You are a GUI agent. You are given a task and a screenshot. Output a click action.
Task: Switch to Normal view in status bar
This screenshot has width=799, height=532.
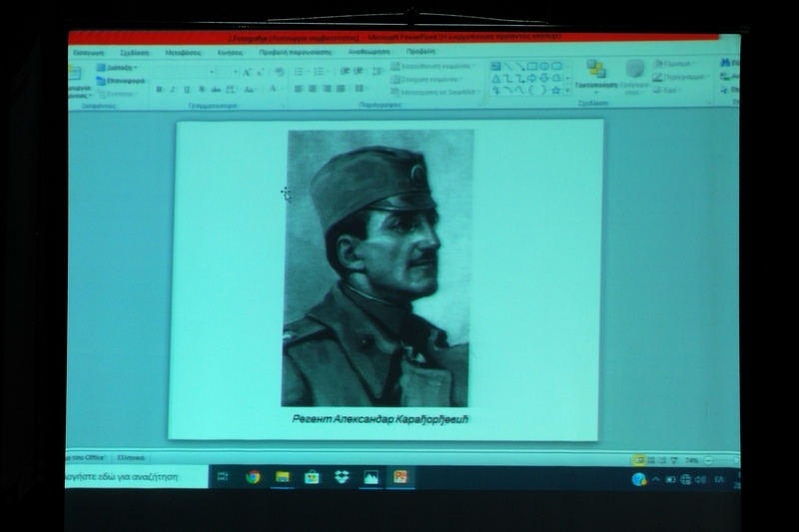(639, 460)
